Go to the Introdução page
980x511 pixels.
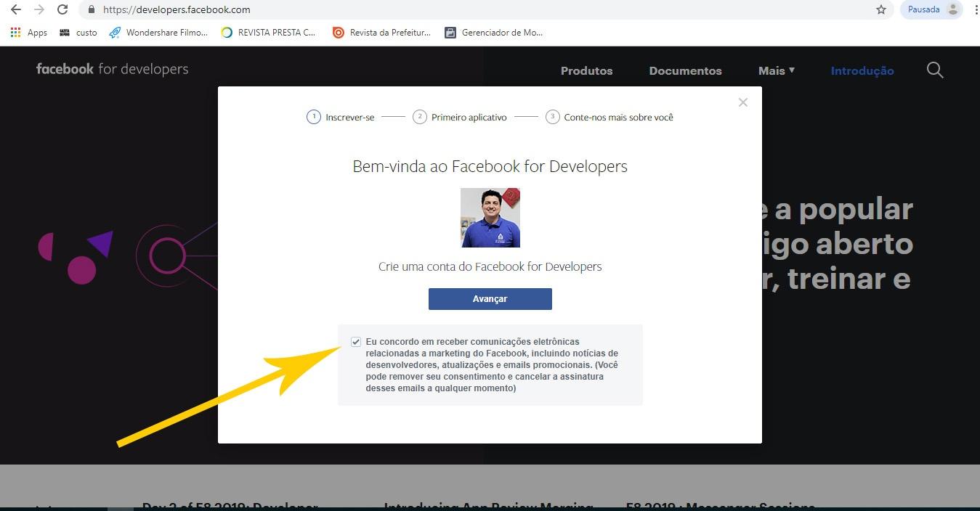(862, 70)
